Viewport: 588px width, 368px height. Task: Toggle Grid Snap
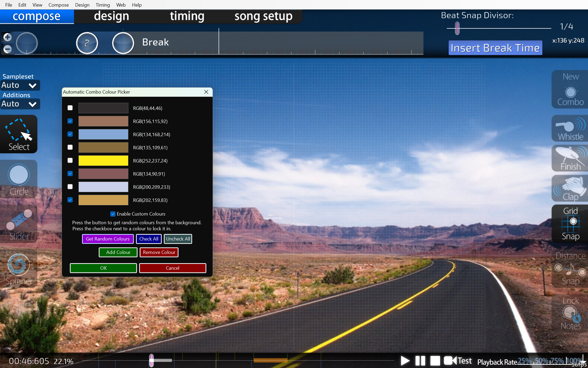coord(570,224)
